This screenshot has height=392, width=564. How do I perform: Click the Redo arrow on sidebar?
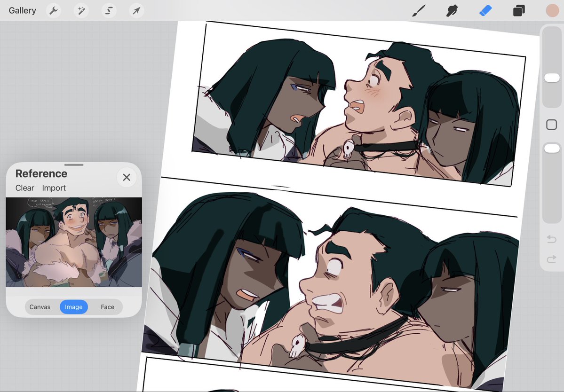551,259
